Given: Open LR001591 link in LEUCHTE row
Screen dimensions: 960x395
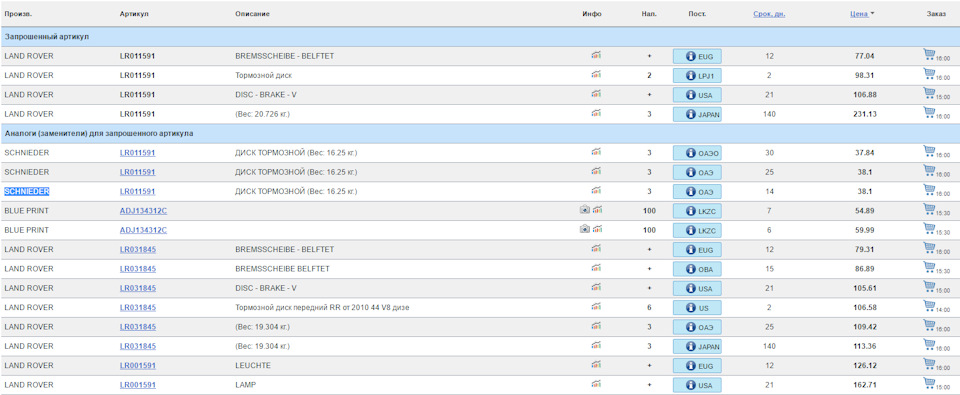Looking at the screenshot, I should [x=137, y=366].
